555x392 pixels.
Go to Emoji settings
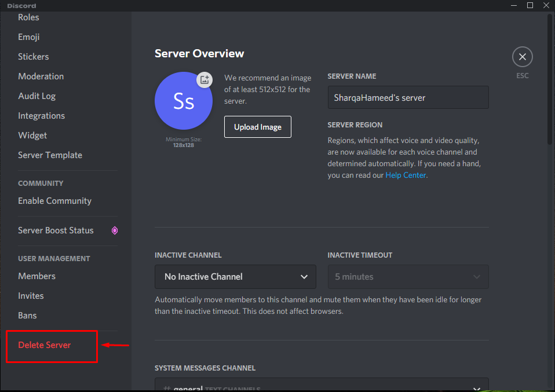[29, 37]
